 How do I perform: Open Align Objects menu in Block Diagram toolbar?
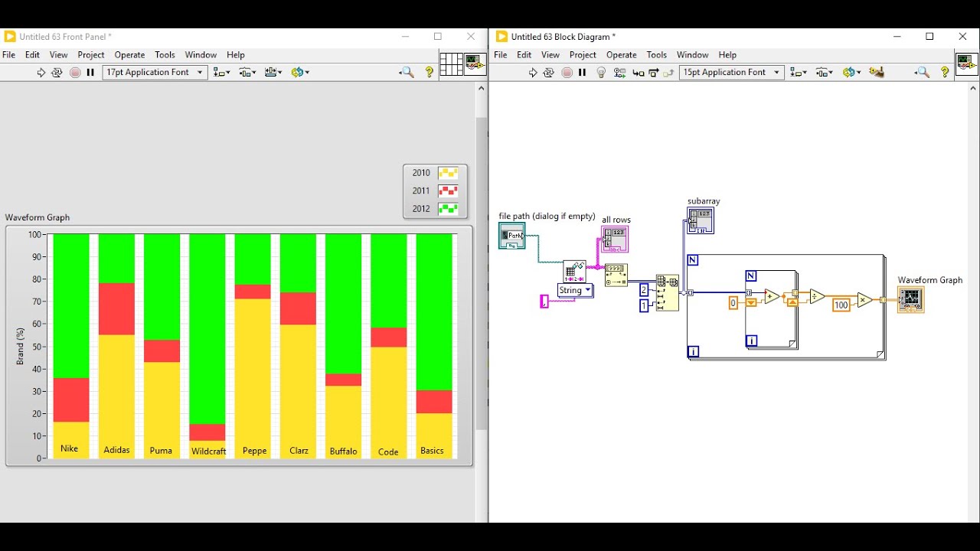click(x=798, y=73)
